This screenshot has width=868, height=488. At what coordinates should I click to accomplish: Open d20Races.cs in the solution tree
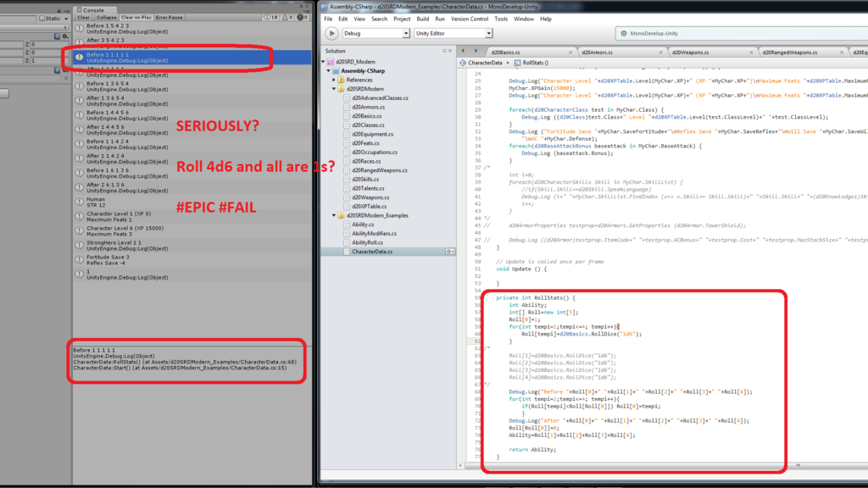(x=368, y=162)
